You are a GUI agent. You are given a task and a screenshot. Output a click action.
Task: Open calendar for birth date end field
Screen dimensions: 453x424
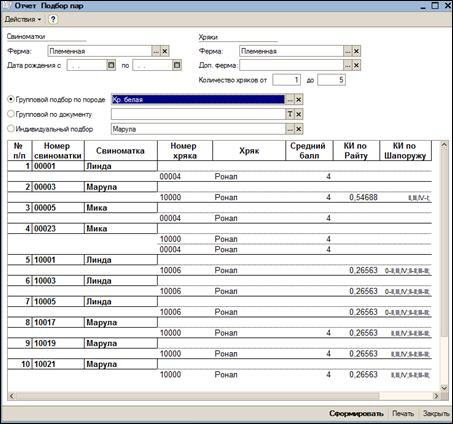[177, 65]
